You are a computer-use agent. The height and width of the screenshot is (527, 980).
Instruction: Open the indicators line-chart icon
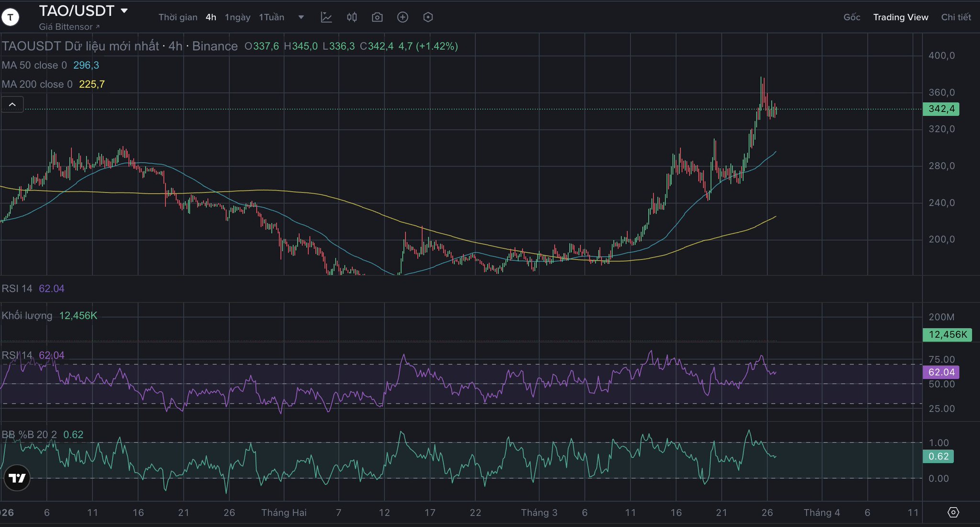[326, 17]
